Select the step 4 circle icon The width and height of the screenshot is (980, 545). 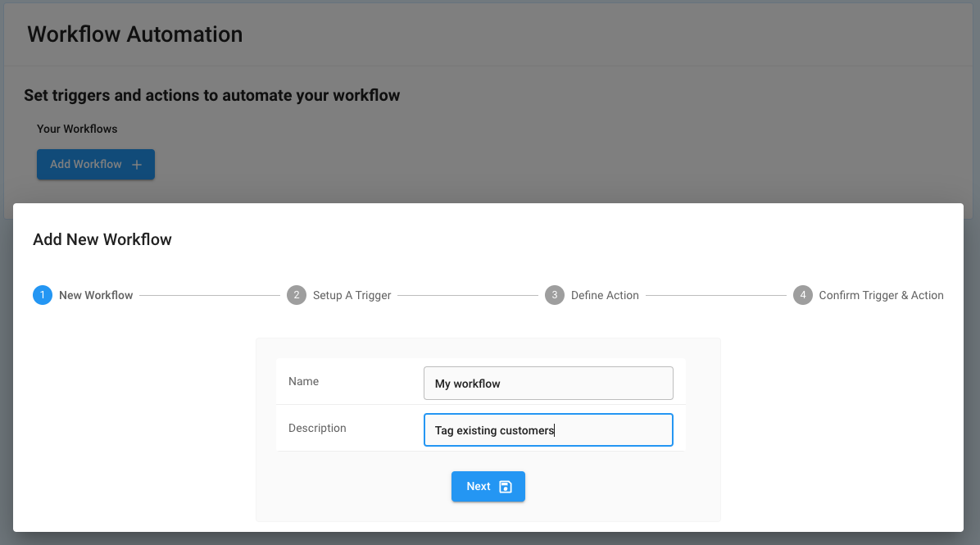803,295
